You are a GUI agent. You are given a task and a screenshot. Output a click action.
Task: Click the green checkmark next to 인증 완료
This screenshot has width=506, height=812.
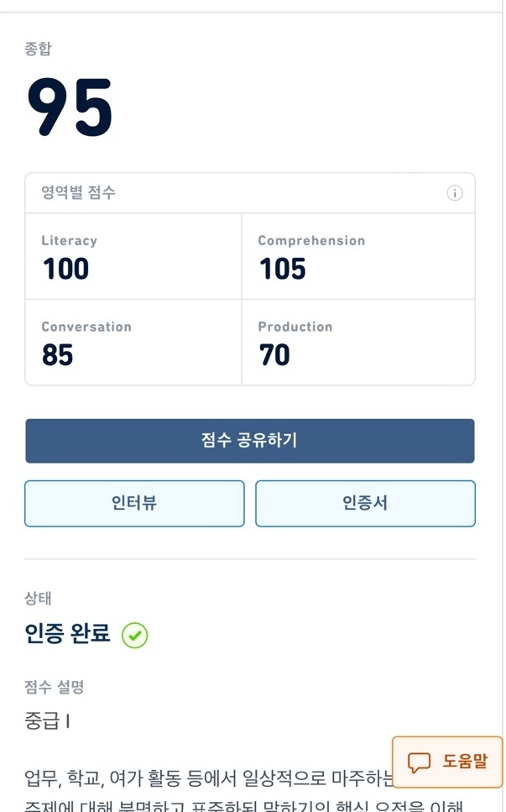pyautogui.click(x=134, y=636)
